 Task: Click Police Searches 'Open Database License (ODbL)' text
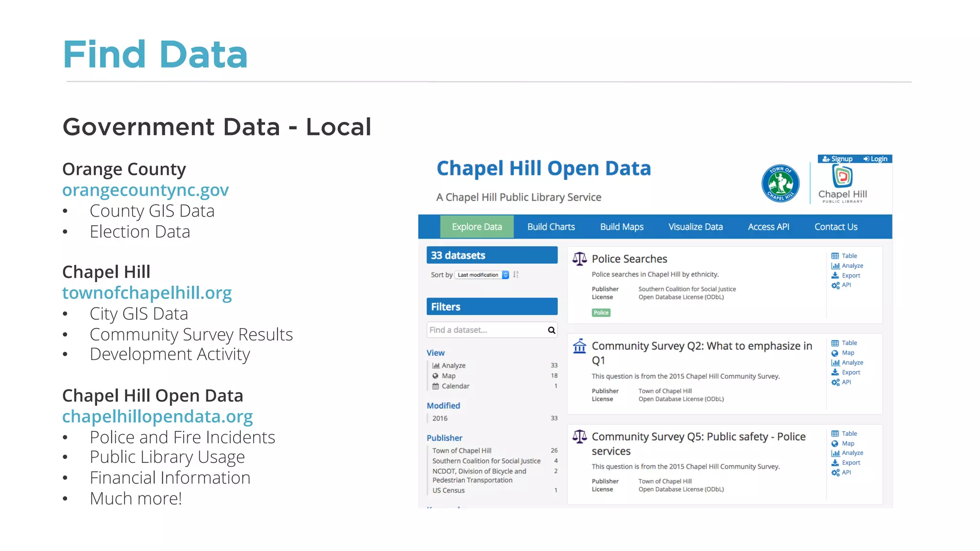coord(681,297)
